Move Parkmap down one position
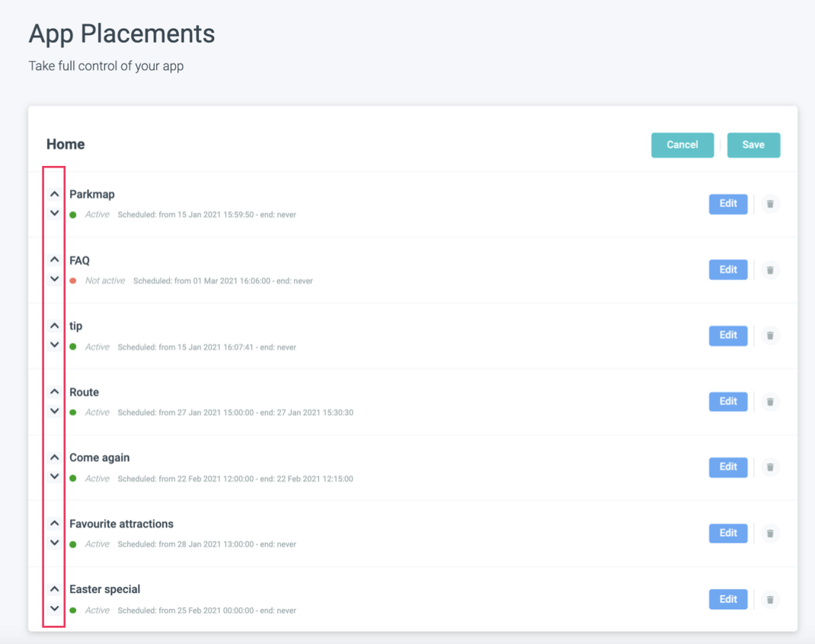The image size is (815, 644). point(54,213)
